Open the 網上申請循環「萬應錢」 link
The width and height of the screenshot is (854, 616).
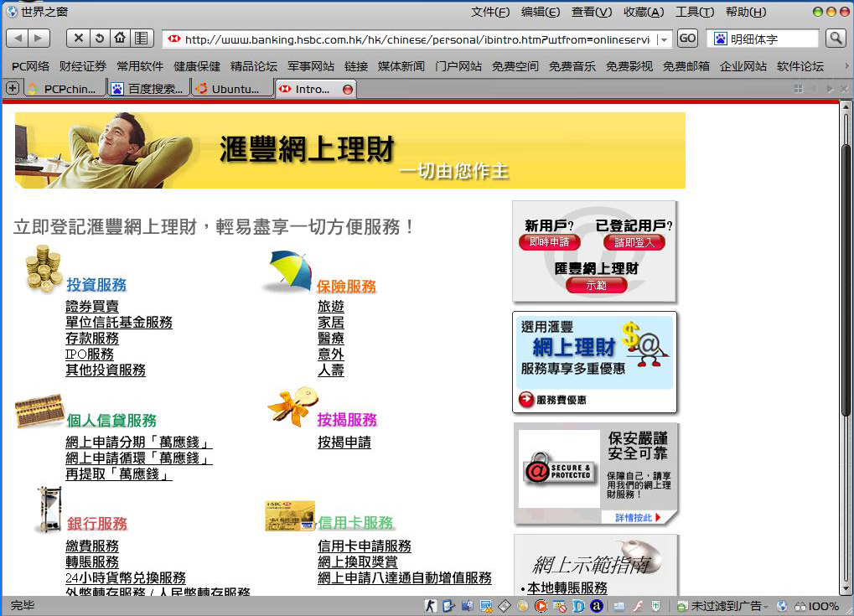pos(138,458)
